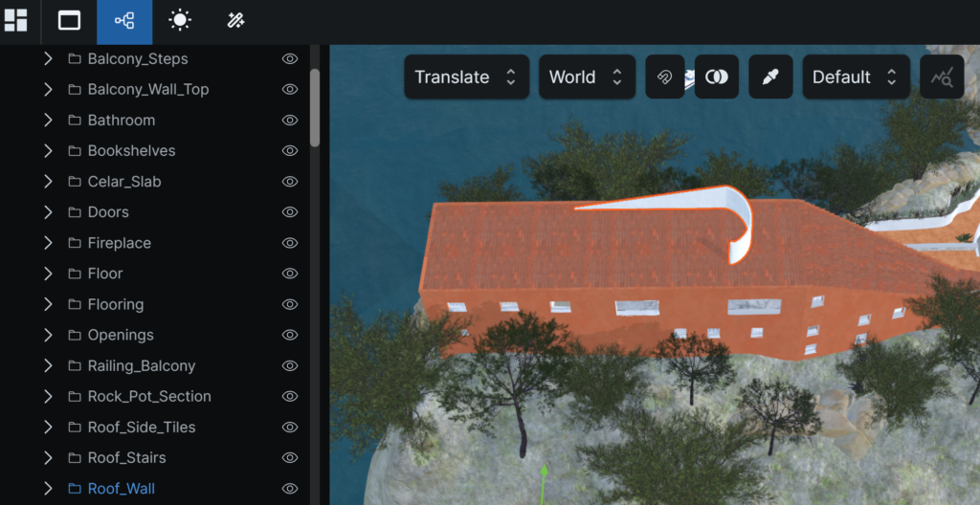This screenshot has height=505, width=980.
Task: Hide the Openings group
Action: 289,335
